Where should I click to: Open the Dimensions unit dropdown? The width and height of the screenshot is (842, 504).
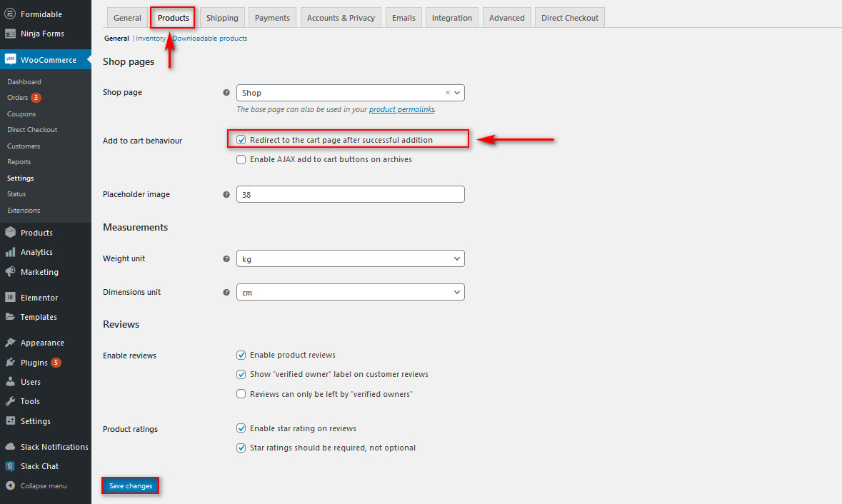[350, 292]
